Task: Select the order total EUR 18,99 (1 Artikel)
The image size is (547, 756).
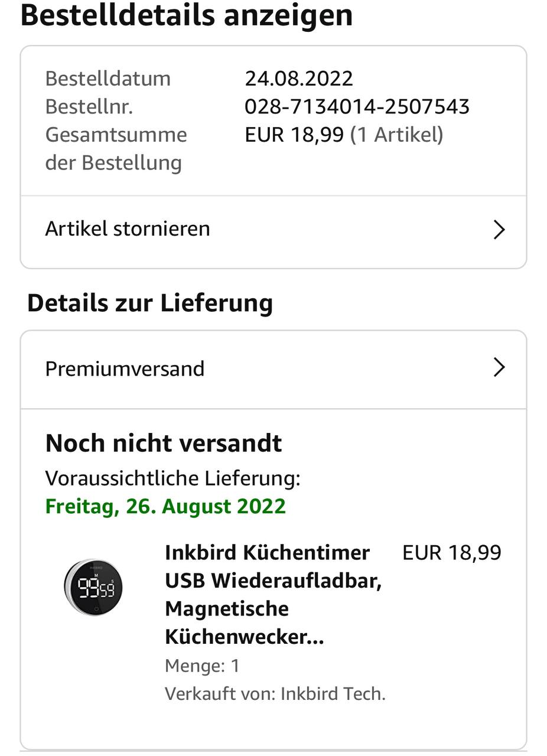Action: [344, 135]
